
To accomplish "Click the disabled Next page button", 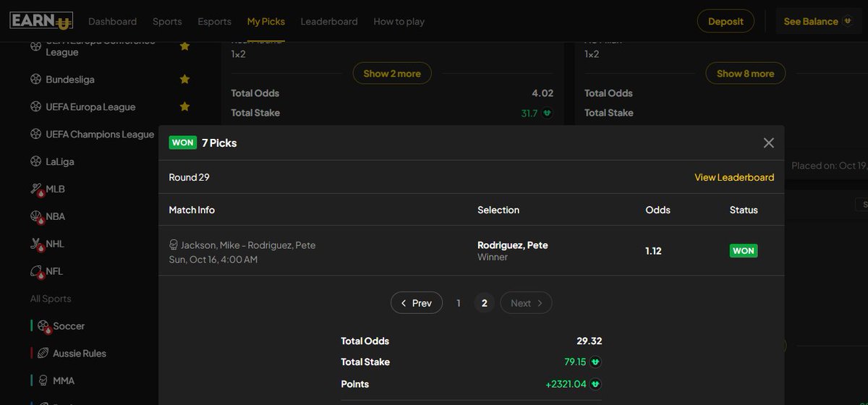I will (x=526, y=303).
